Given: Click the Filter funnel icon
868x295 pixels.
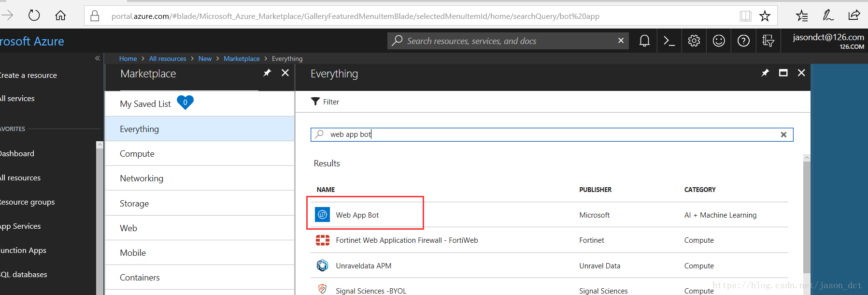Looking at the screenshot, I should tap(315, 102).
